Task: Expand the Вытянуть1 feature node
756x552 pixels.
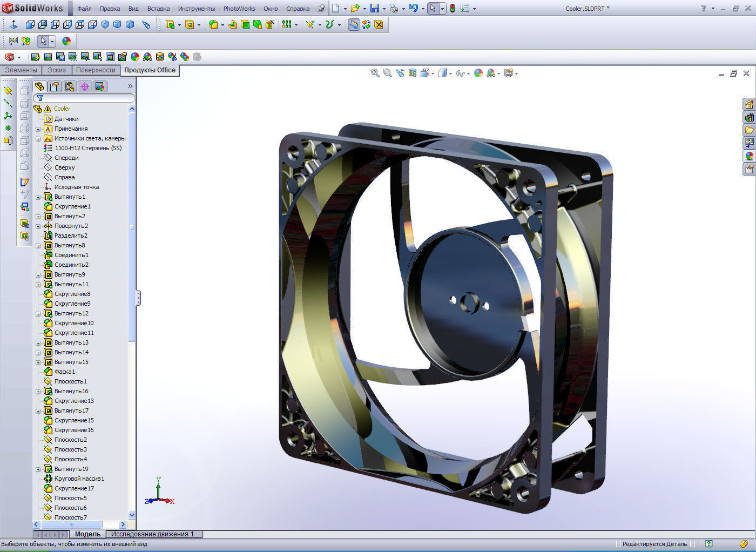Action: 38,197
